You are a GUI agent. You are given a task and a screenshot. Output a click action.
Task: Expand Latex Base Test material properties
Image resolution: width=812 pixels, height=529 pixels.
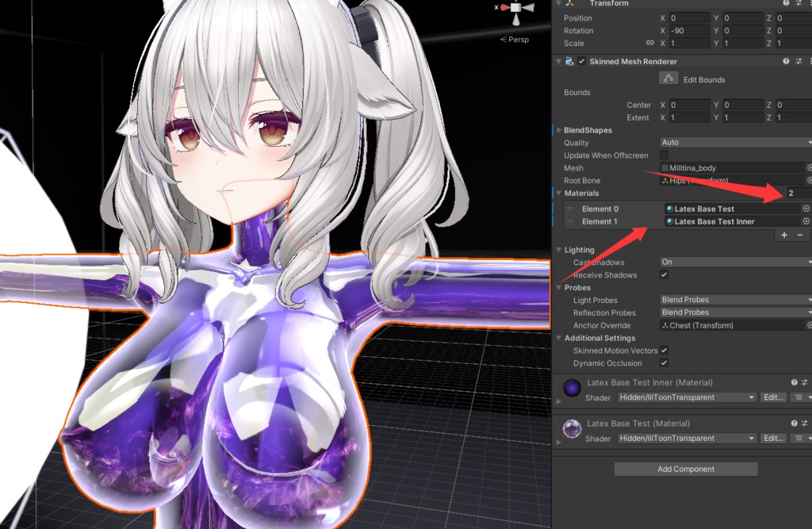559,442
